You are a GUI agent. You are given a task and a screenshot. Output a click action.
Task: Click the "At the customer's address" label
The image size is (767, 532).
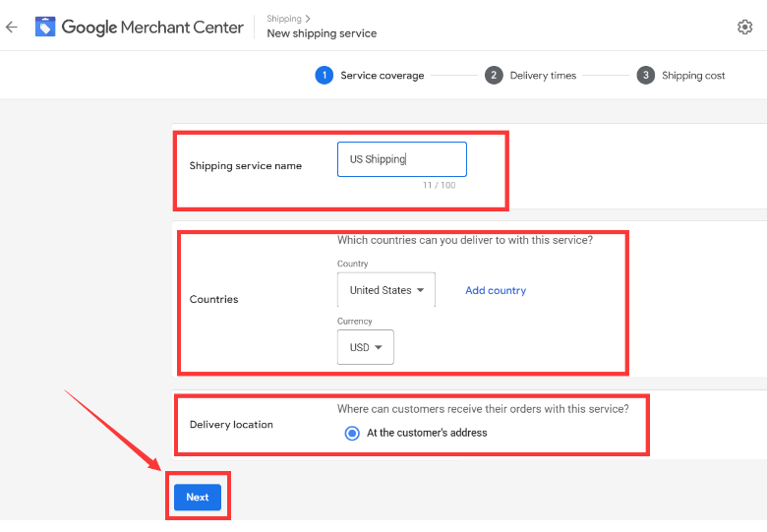(427, 433)
